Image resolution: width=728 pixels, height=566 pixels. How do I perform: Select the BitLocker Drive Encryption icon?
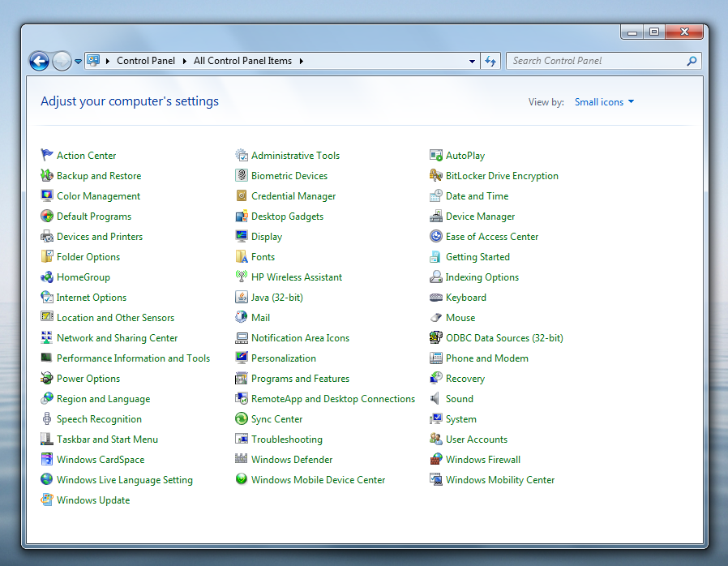point(436,176)
